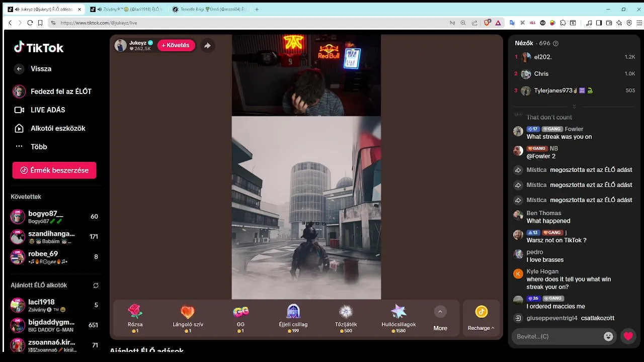Follow Jukeyz with Követés button

click(176, 45)
